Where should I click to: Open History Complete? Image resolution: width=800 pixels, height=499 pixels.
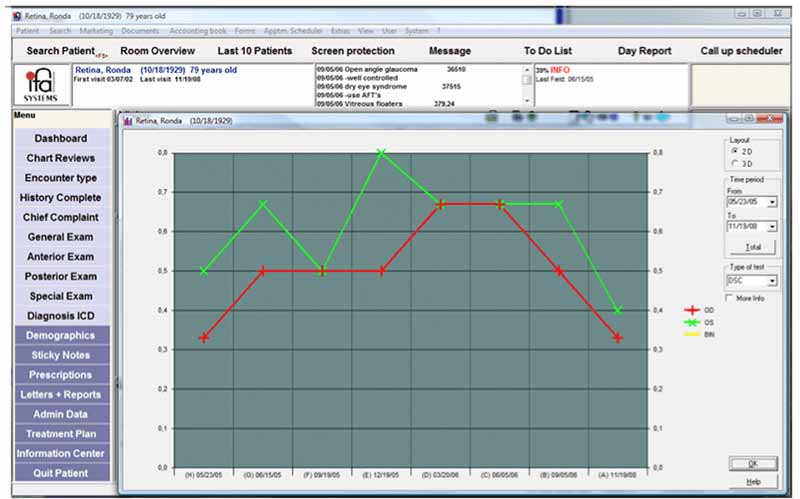point(61,197)
